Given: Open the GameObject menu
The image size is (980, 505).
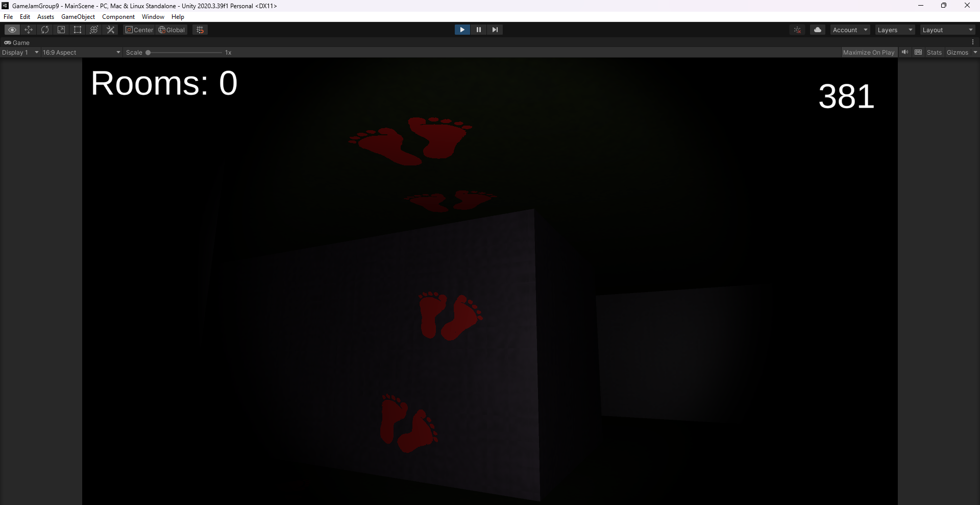Looking at the screenshot, I should click(x=78, y=17).
